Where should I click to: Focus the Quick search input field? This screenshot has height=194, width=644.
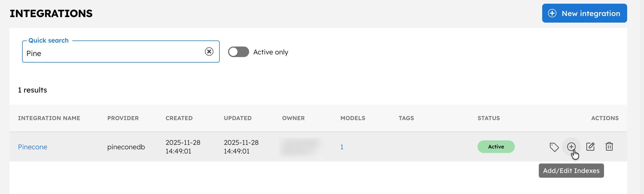pos(113,53)
